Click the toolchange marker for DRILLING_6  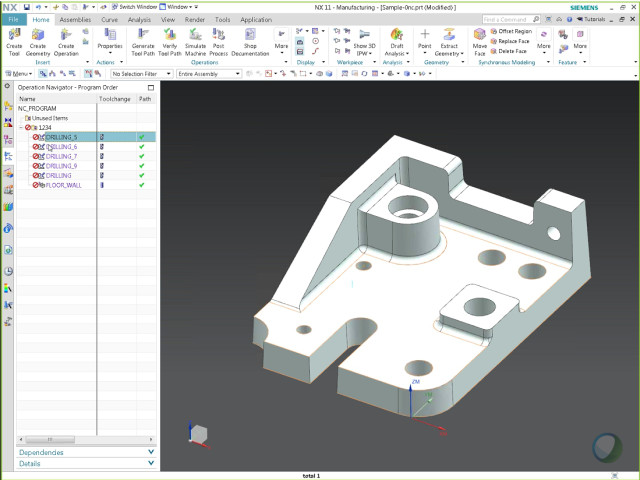click(x=102, y=147)
